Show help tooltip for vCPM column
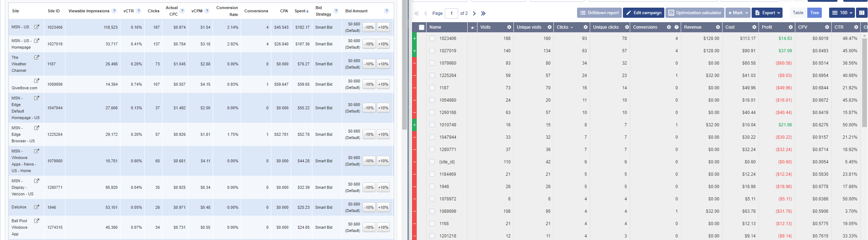Viewport: 868px width, 240px height. click(x=207, y=11)
